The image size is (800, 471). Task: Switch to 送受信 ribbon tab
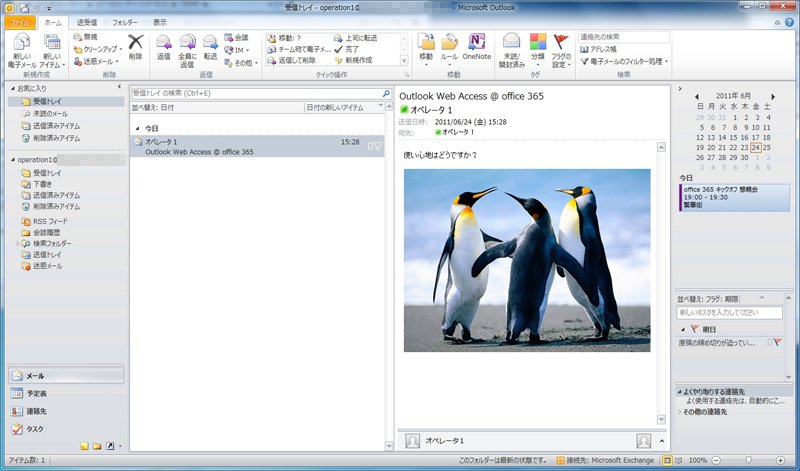click(87, 22)
